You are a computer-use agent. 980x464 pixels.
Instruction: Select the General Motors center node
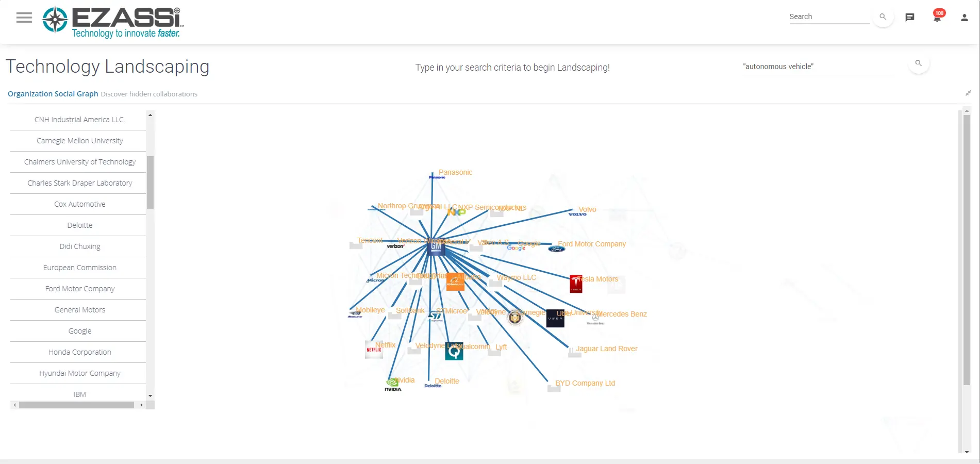click(436, 246)
